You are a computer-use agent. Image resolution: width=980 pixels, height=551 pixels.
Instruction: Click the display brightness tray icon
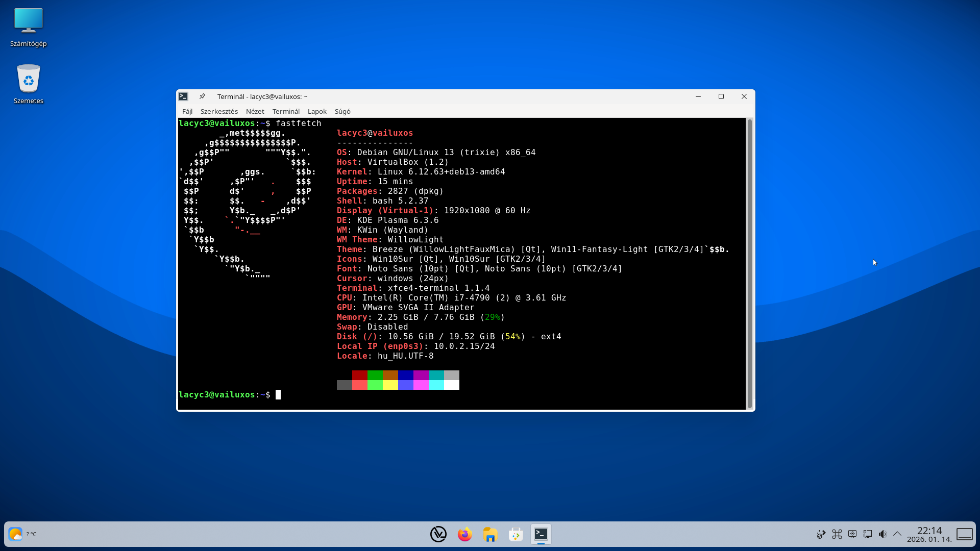852,534
